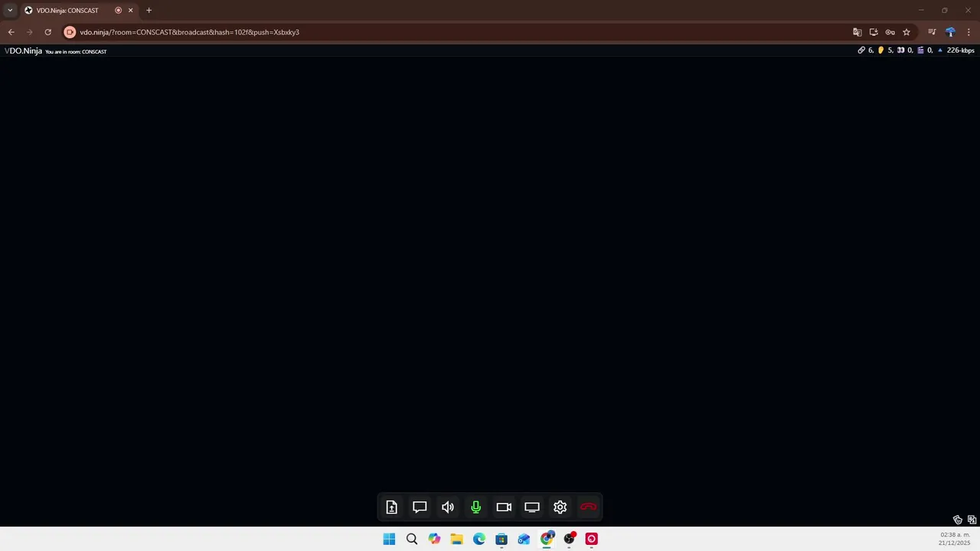This screenshot has height=551, width=980.
Task: Hang up with the red phone
Action: pos(588,507)
